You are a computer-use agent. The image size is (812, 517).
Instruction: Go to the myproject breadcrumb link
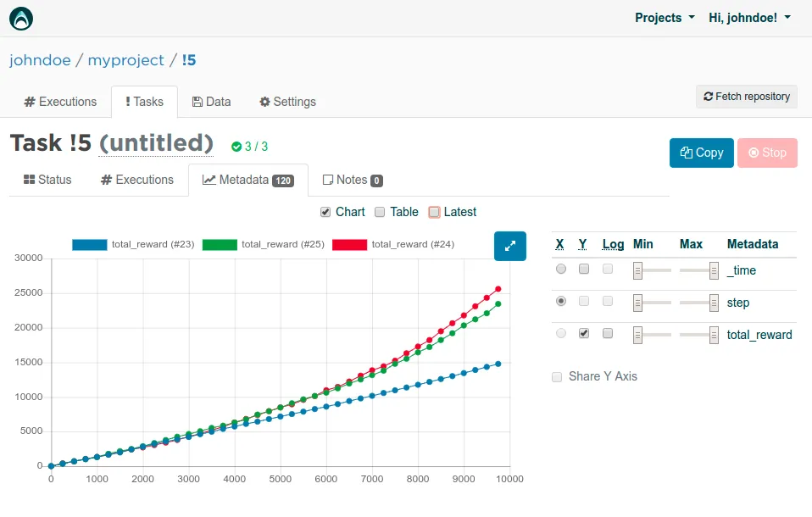pyautogui.click(x=125, y=60)
